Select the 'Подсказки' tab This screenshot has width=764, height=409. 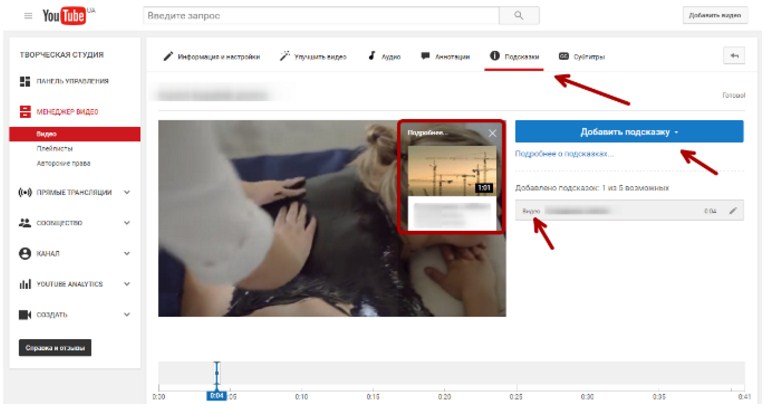tap(514, 57)
